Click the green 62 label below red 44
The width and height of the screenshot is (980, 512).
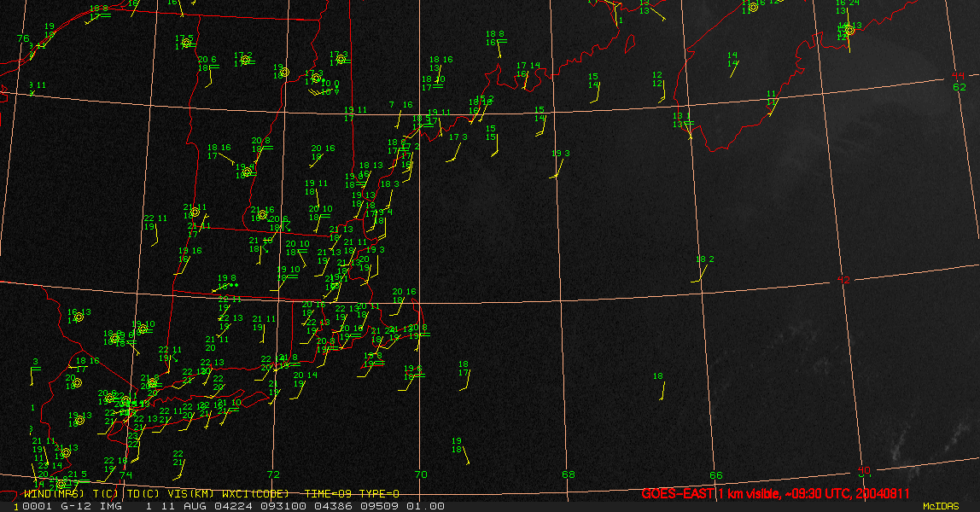(x=960, y=87)
